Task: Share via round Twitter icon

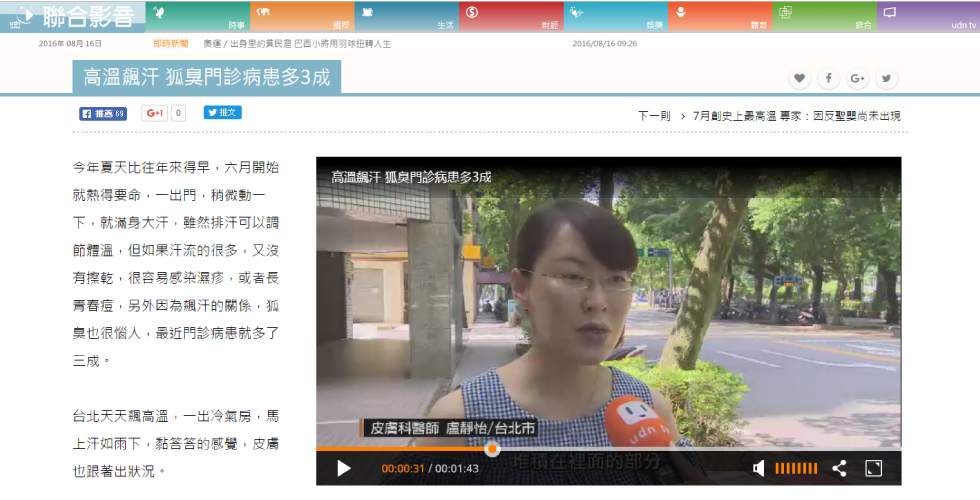Action: point(886,79)
